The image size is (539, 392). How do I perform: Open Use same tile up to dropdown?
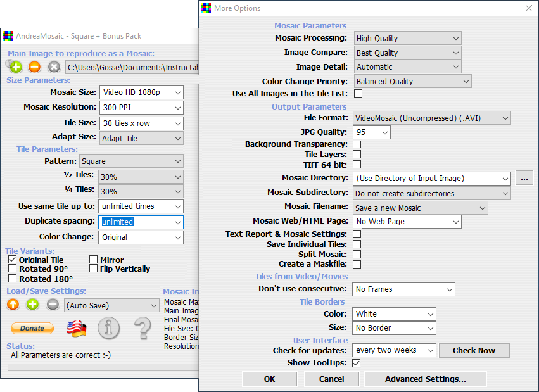(x=141, y=206)
